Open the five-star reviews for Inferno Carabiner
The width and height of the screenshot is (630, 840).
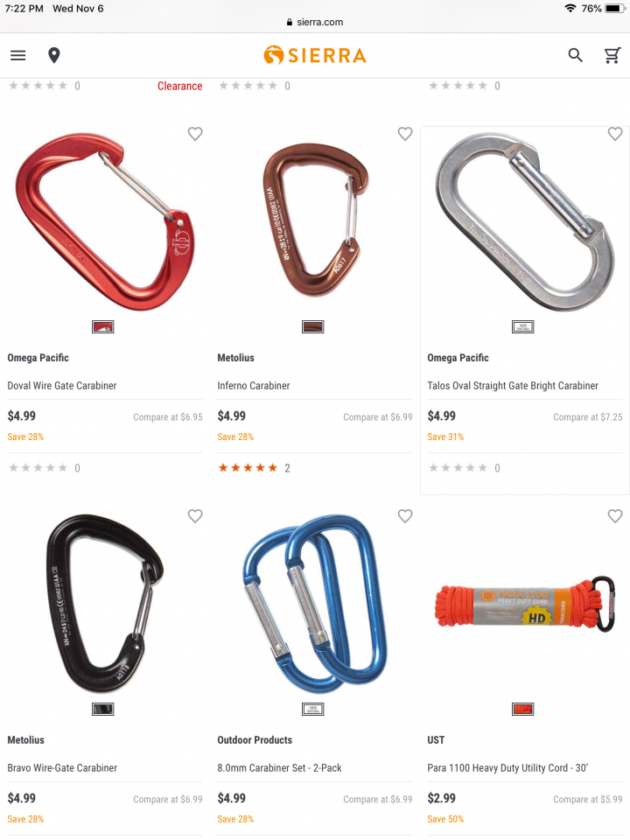coord(254,468)
